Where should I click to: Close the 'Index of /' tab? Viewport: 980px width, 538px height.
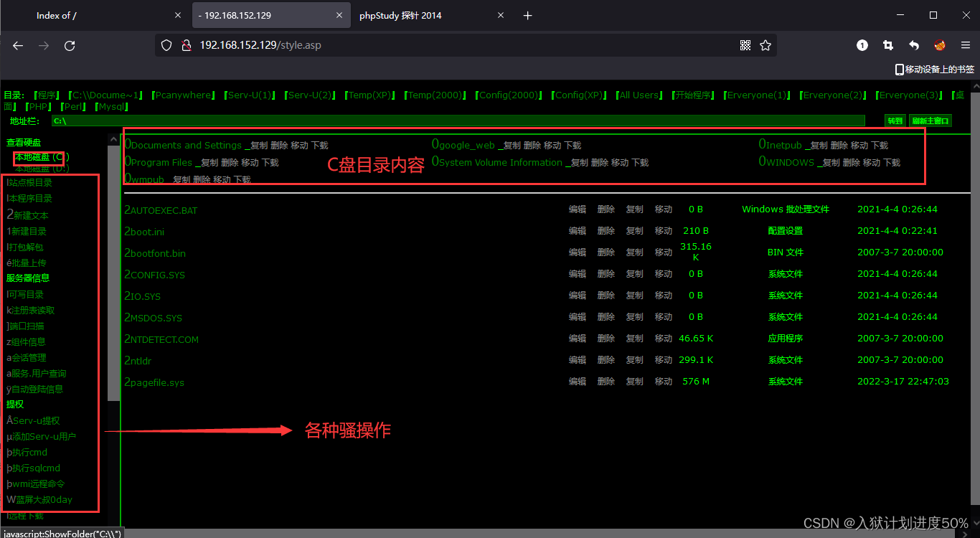178,15
